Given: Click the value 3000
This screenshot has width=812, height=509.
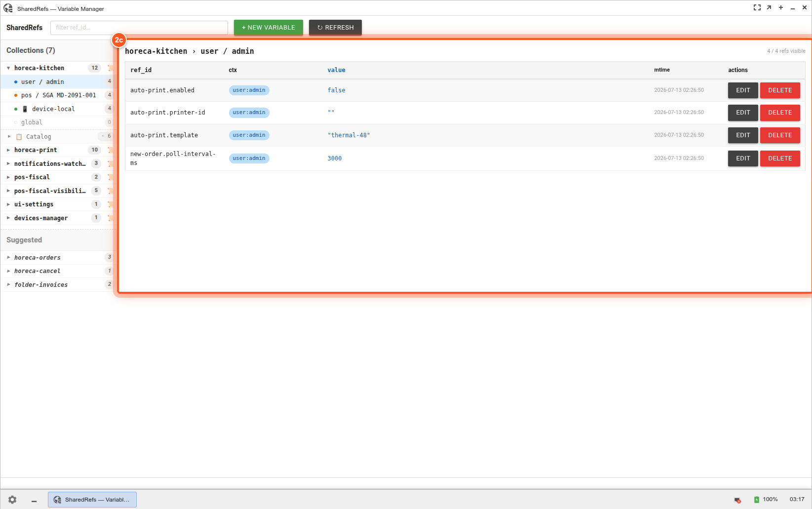Looking at the screenshot, I should click(334, 158).
